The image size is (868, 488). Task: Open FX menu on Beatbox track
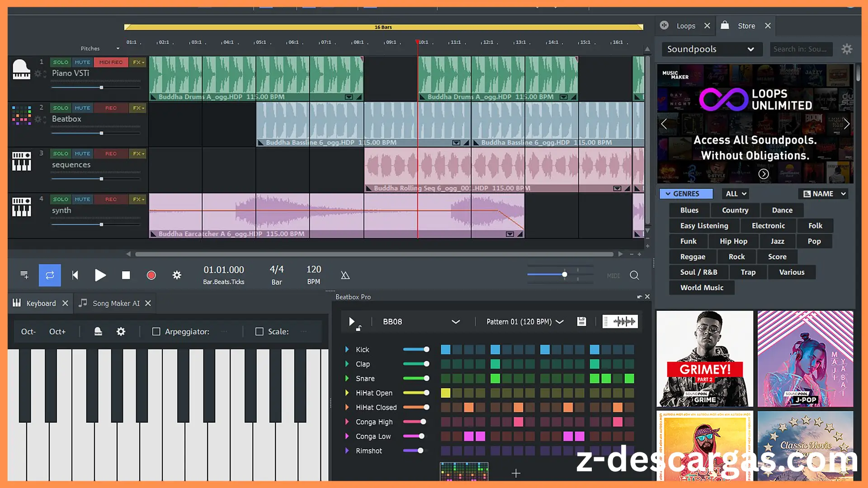(138, 108)
